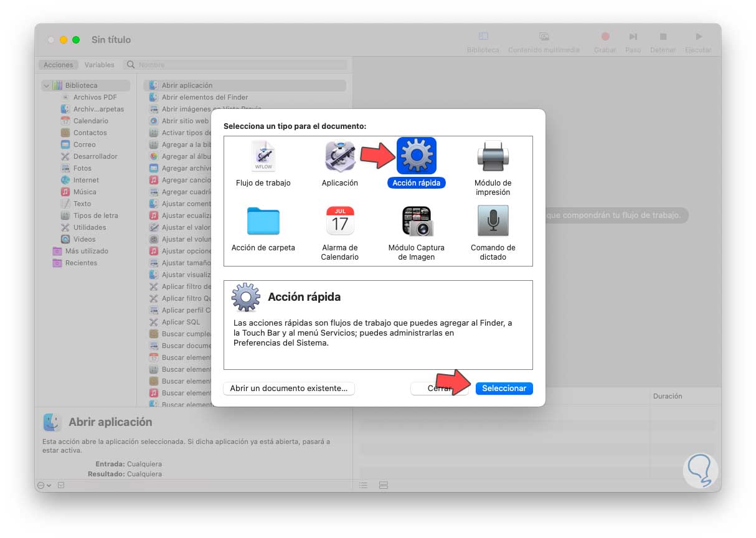This screenshot has height=538, width=756.
Task: Select the Acción rápida gear icon
Action: click(416, 156)
